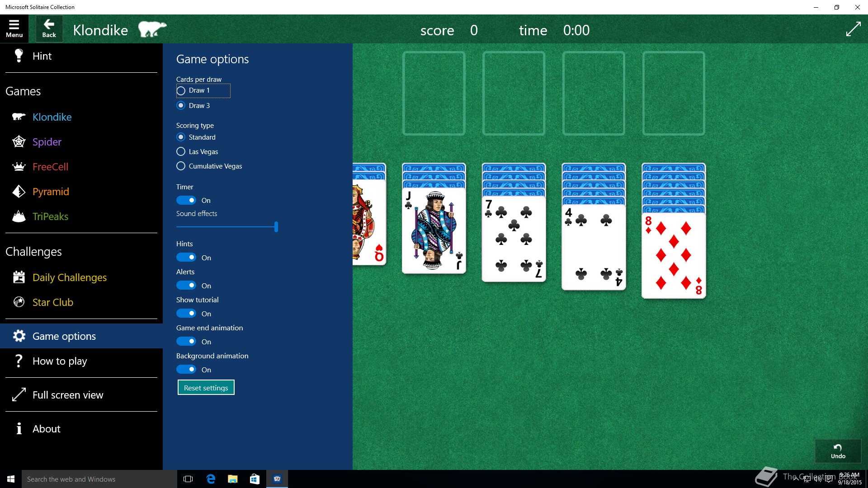The height and width of the screenshot is (488, 868).
Task: Click the Pyramid card icon
Action: pos(19,192)
